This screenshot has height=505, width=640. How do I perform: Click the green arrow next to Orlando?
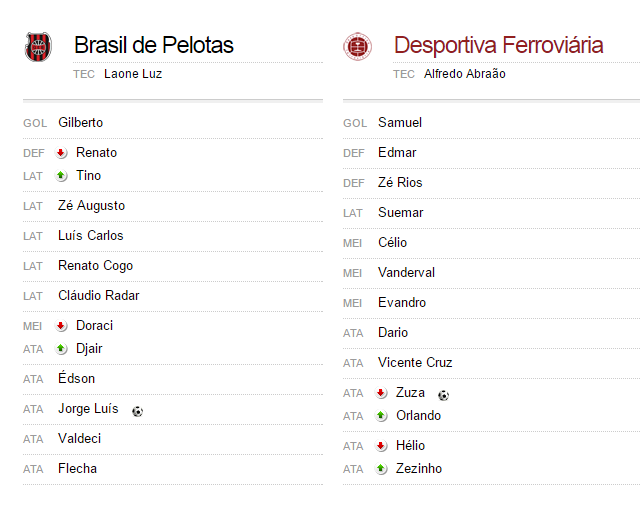tap(381, 416)
